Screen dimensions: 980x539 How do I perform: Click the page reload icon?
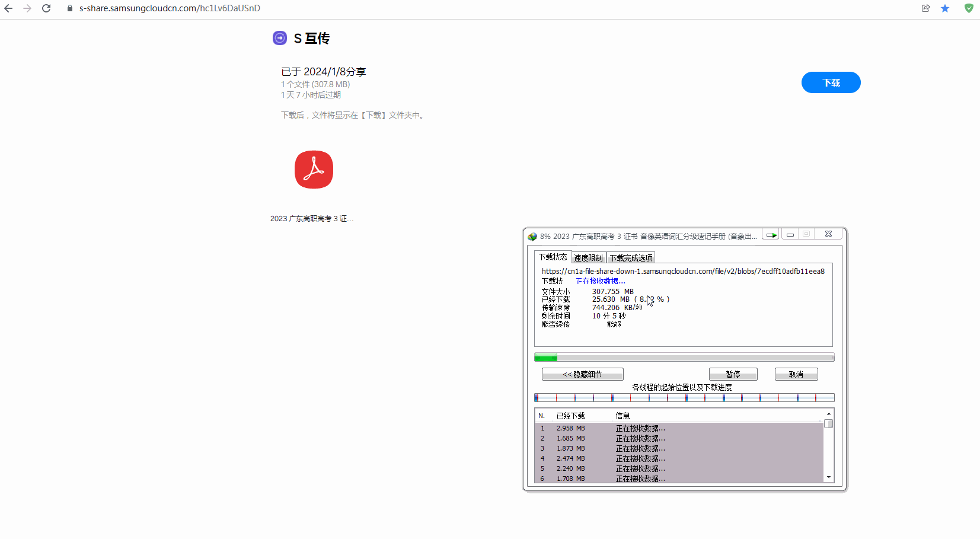(46, 8)
